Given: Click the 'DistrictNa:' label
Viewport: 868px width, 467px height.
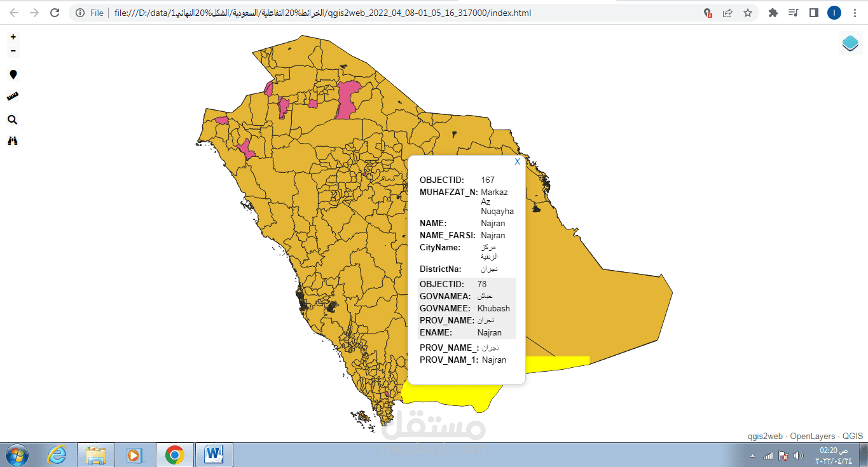Looking at the screenshot, I should point(441,269).
